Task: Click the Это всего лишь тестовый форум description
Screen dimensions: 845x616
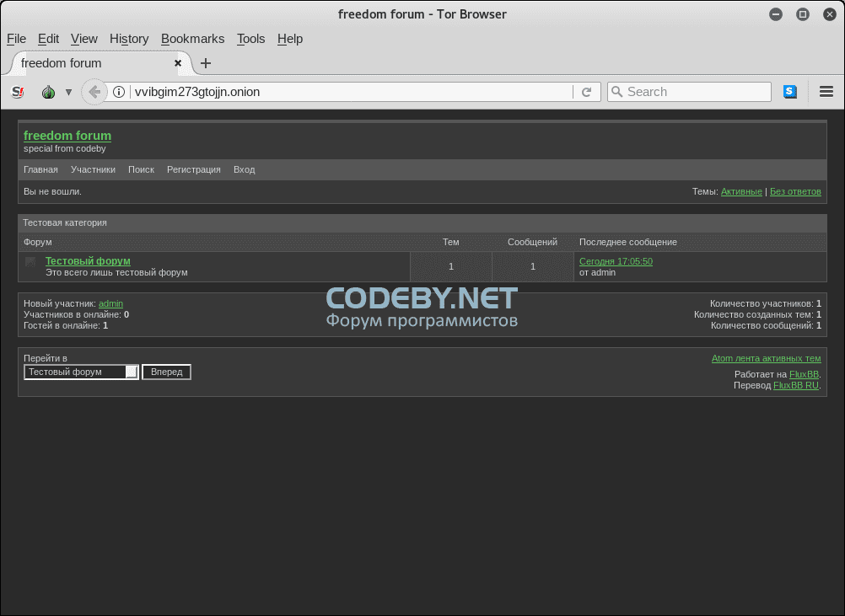Action: point(117,272)
